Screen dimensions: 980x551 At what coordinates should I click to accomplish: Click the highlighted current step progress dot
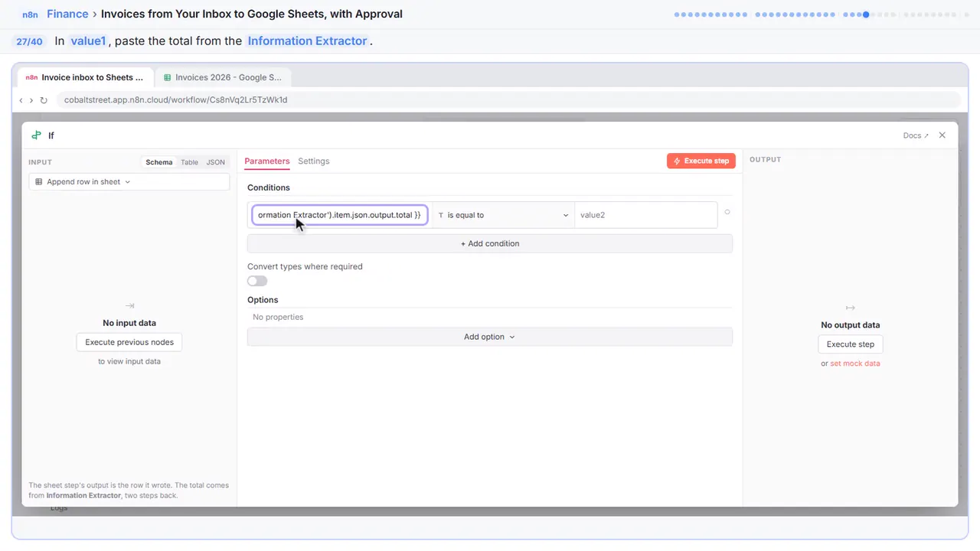coord(866,15)
